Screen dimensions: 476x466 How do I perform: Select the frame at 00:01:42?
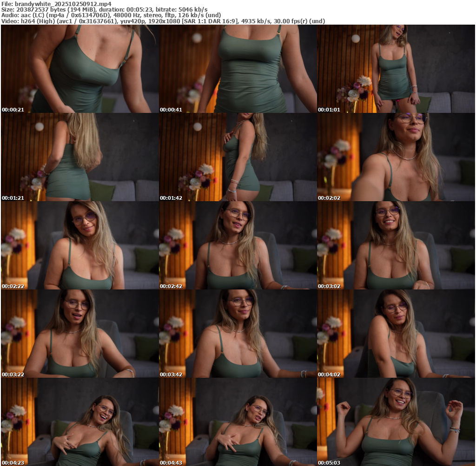pos(238,157)
